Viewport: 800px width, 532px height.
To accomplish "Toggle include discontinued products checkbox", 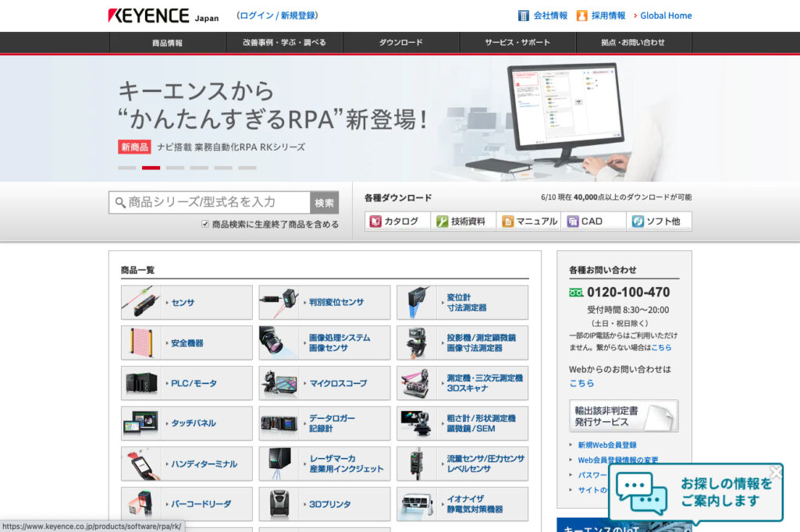I will coord(205,224).
